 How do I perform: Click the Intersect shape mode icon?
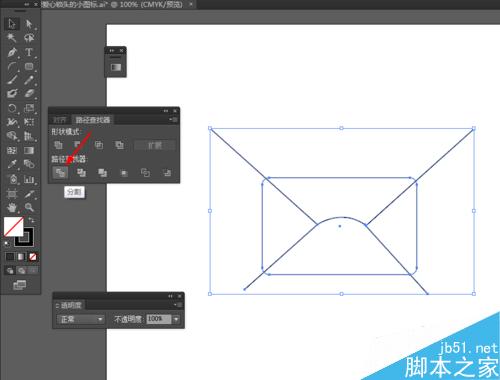click(x=99, y=145)
